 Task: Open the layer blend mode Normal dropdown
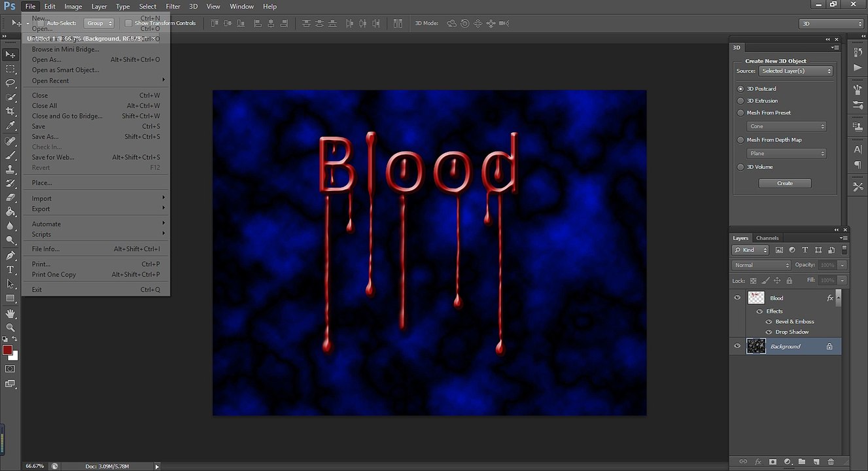click(x=761, y=265)
